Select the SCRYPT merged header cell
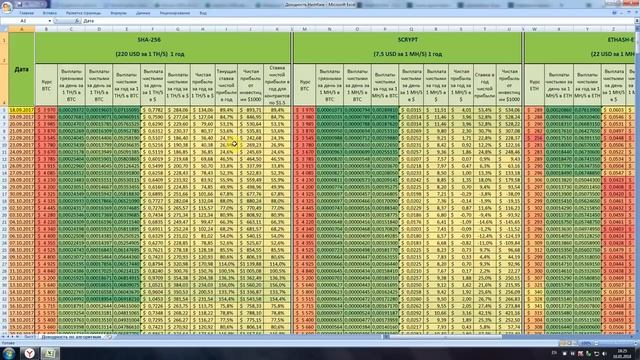 407,47
